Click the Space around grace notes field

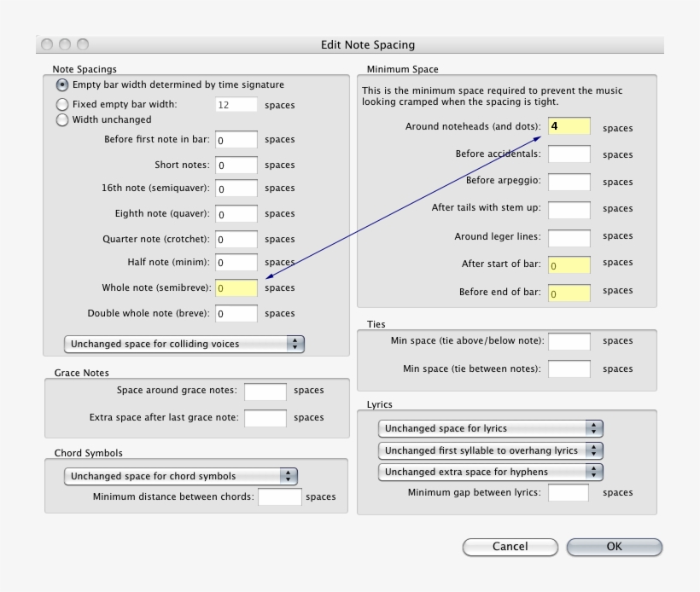tap(265, 391)
